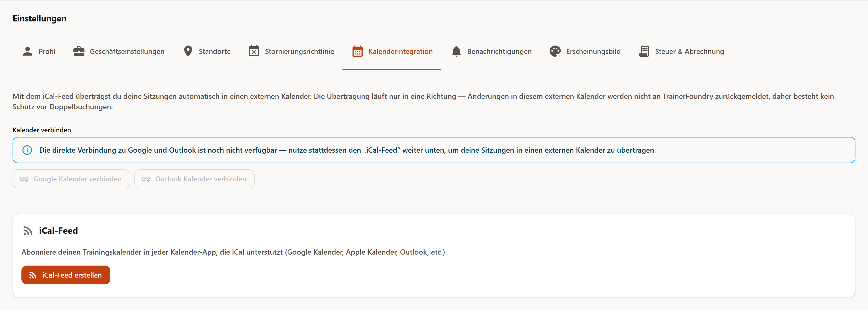Open the Benachrichtigungen tab
Image resolution: width=868 pixels, height=310 pixels.
coord(491,51)
